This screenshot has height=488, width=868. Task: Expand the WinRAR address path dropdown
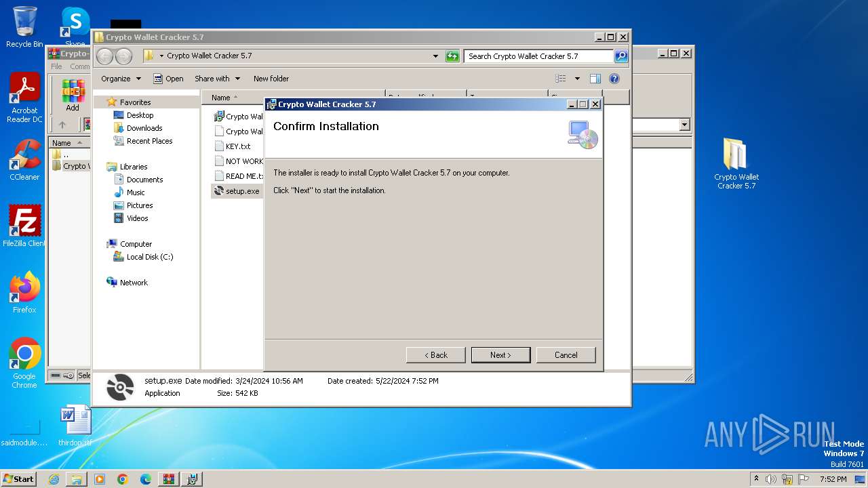[x=684, y=125]
